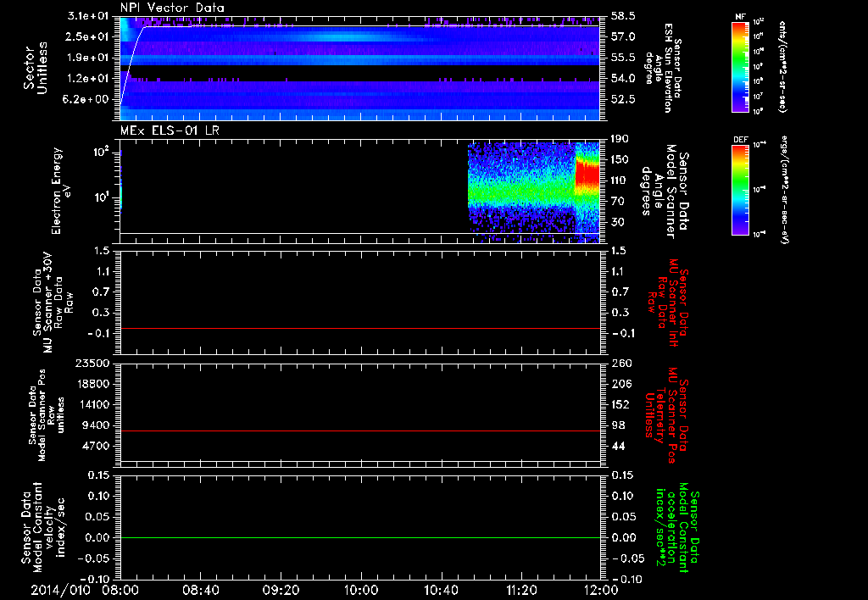The width and height of the screenshot is (868, 600).
Task: Select the 11:20 time tick label
Action: [521, 589]
